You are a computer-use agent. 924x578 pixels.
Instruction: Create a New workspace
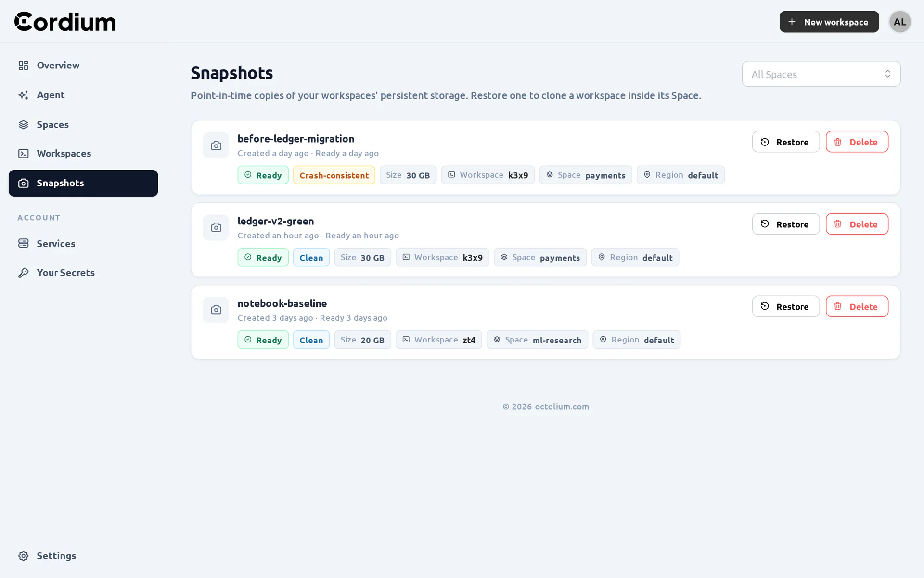pyautogui.click(x=829, y=22)
